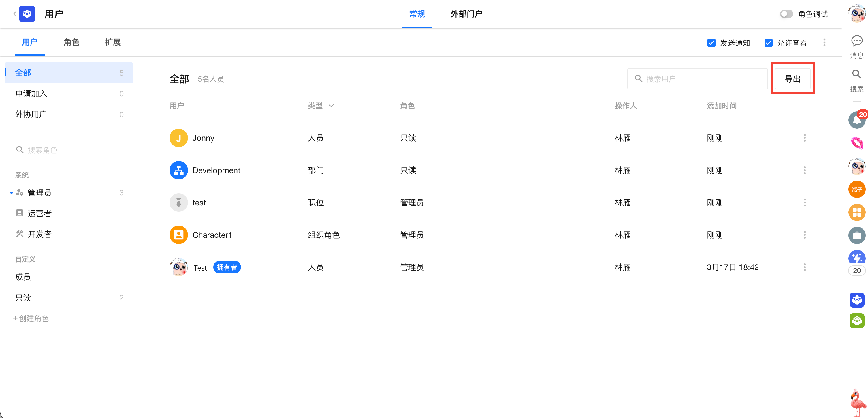Open the blue stacked-box app in sidebar
Viewport: 868px width, 418px height.
[857, 300]
